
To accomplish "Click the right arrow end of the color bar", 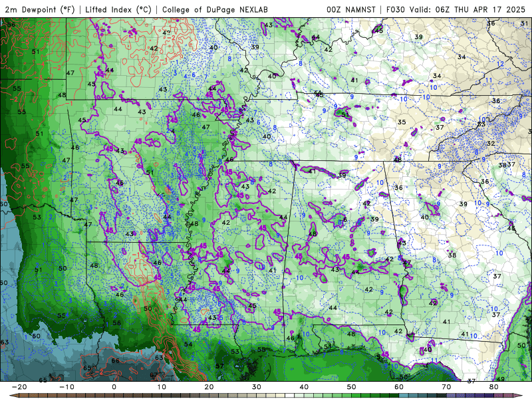I will 519,396.
